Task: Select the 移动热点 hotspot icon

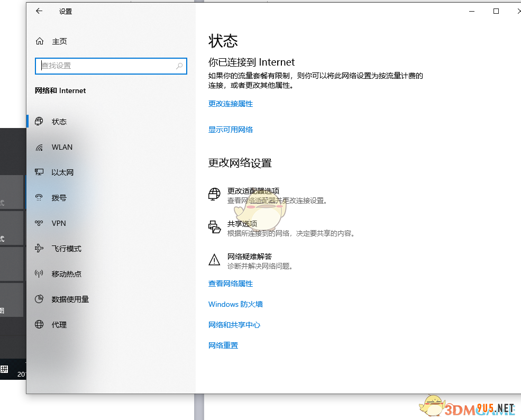Action: 39,273
